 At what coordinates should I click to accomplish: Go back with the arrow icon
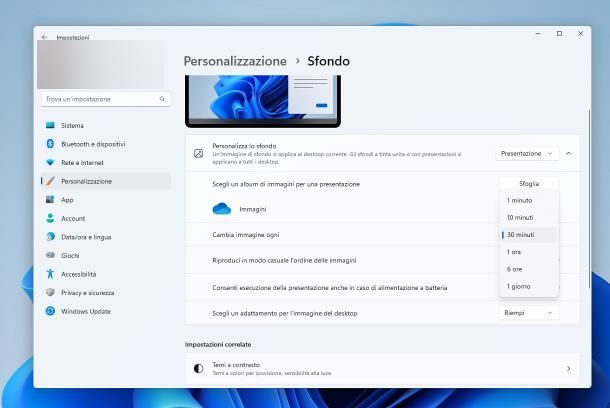(44, 37)
